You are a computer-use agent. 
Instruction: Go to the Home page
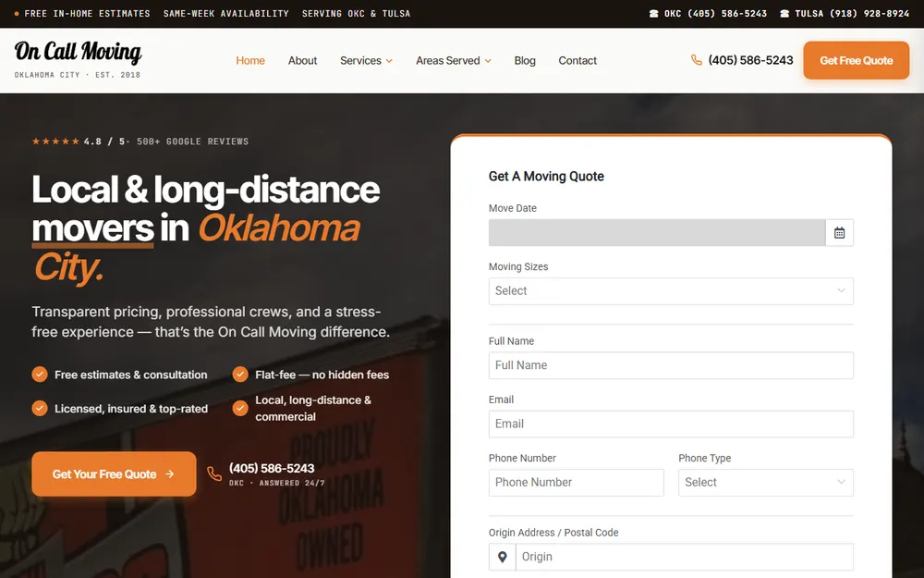pyautogui.click(x=250, y=61)
